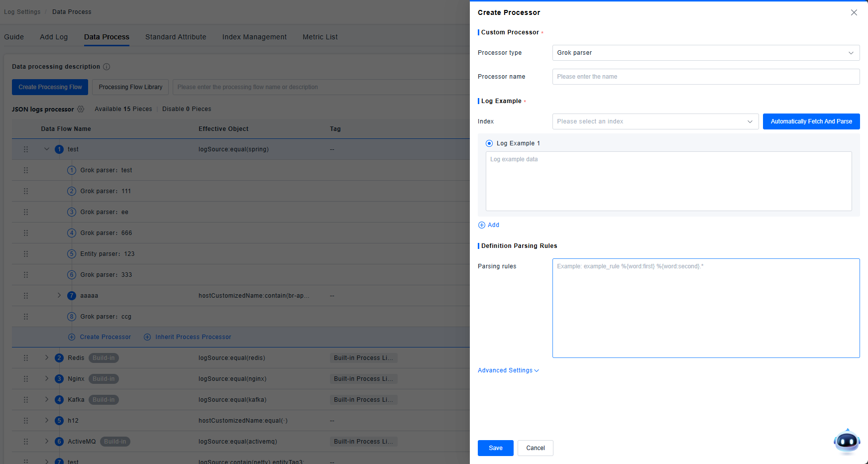Collapse the test data flow row
The width and height of the screenshot is (868, 464).
click(x=47, y=149)
